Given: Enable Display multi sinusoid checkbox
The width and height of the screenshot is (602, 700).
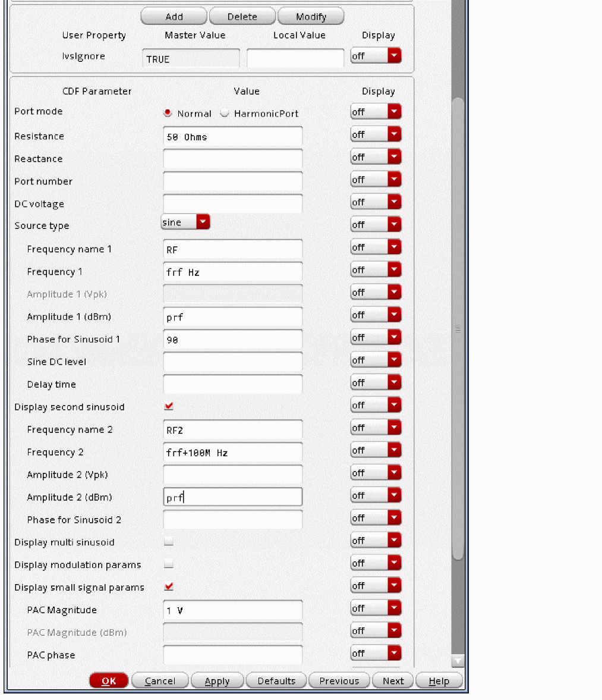Looking at the screenshot, I should tap(169, 542).
